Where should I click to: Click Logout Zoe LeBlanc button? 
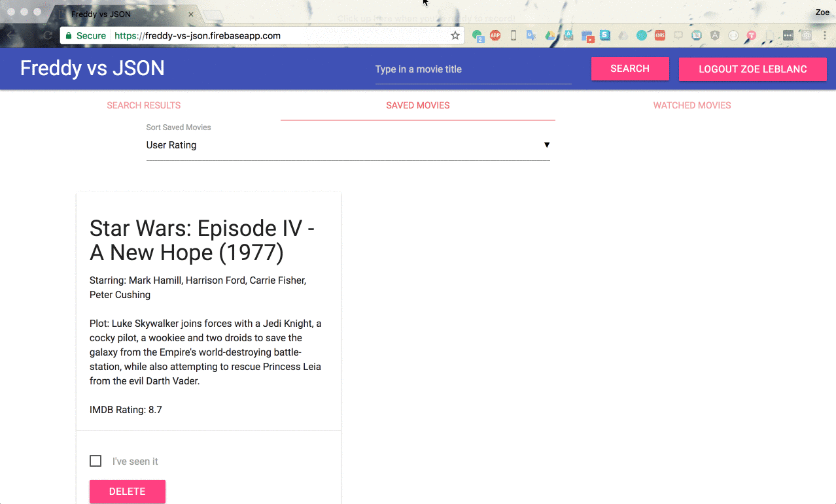[753, 69]
